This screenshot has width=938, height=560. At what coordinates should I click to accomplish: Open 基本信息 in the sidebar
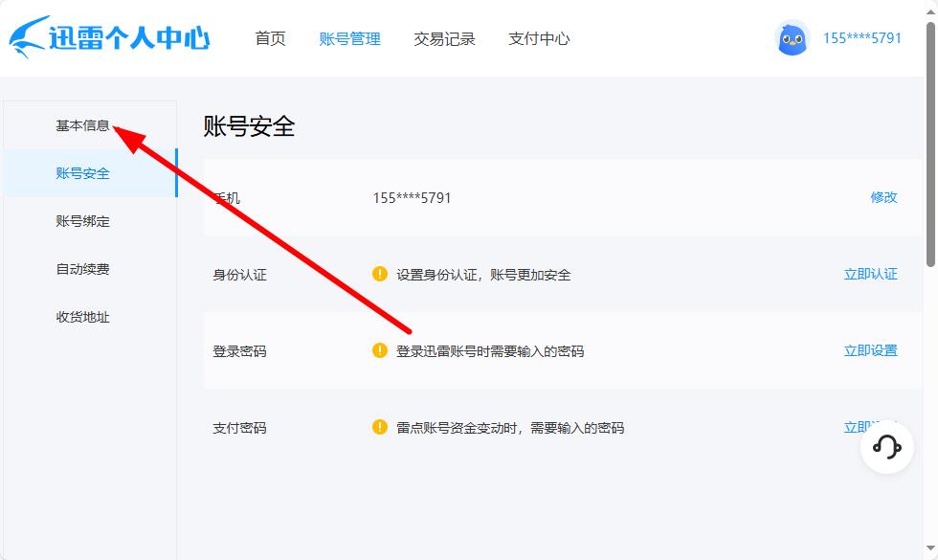(82, 125)
